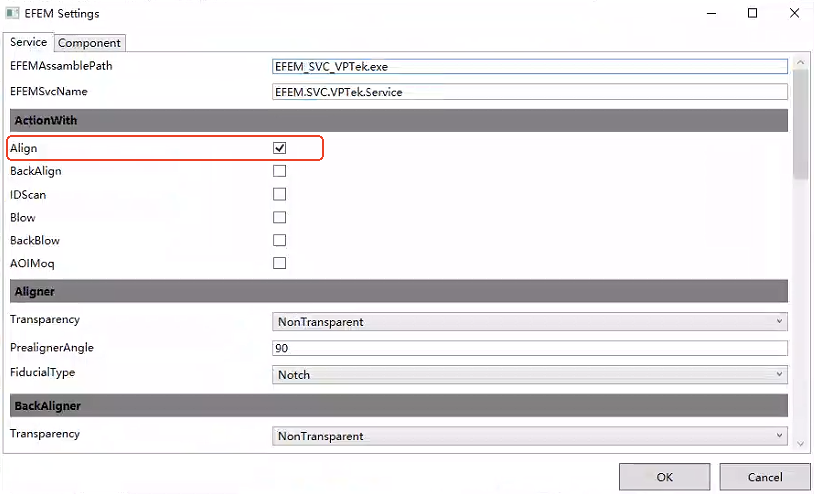This screenshot has height=494, width=814.
Task: Maximize the EFEM Settings window
Action: (x=752, y=13)
